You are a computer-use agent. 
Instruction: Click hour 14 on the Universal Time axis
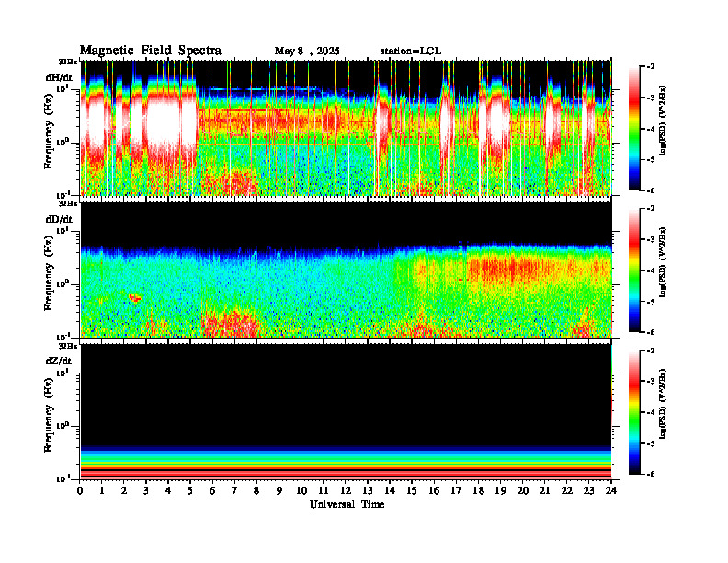(390, 490)
